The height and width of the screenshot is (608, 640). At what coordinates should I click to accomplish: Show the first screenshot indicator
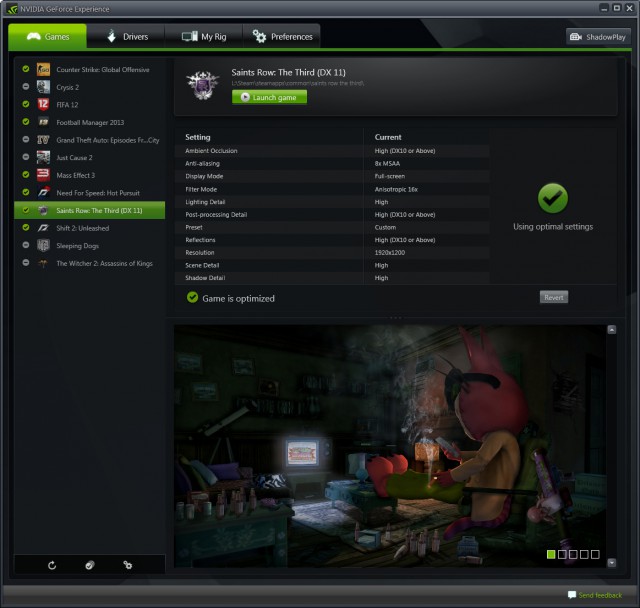(x=551, y=554)
